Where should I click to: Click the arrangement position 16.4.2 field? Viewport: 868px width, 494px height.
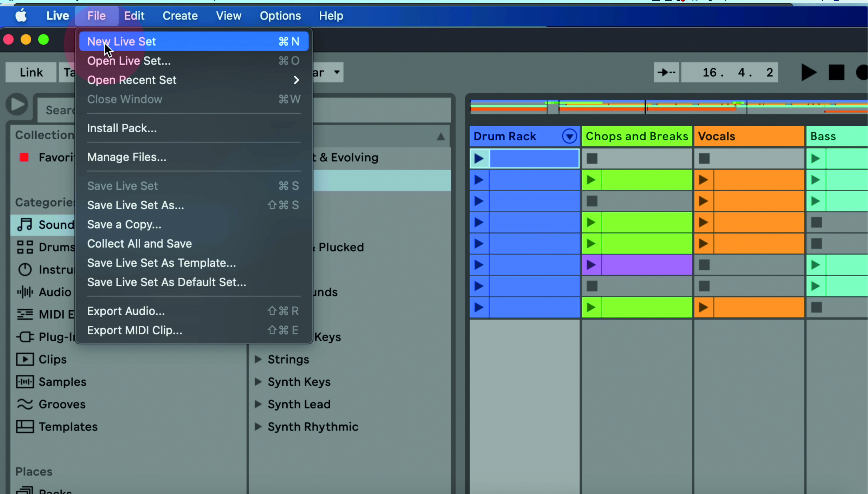[730, 72]
